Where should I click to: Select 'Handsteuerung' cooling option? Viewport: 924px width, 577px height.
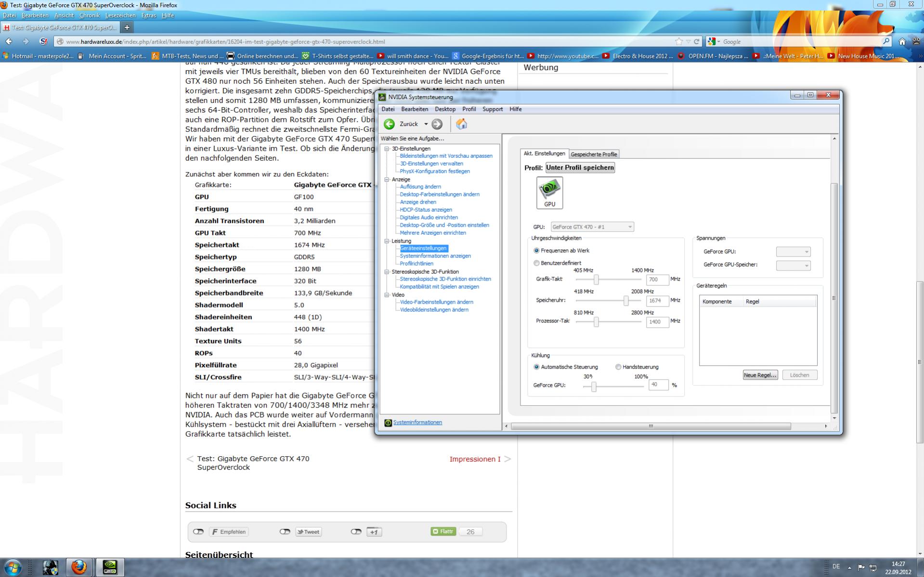click(618, 367)
